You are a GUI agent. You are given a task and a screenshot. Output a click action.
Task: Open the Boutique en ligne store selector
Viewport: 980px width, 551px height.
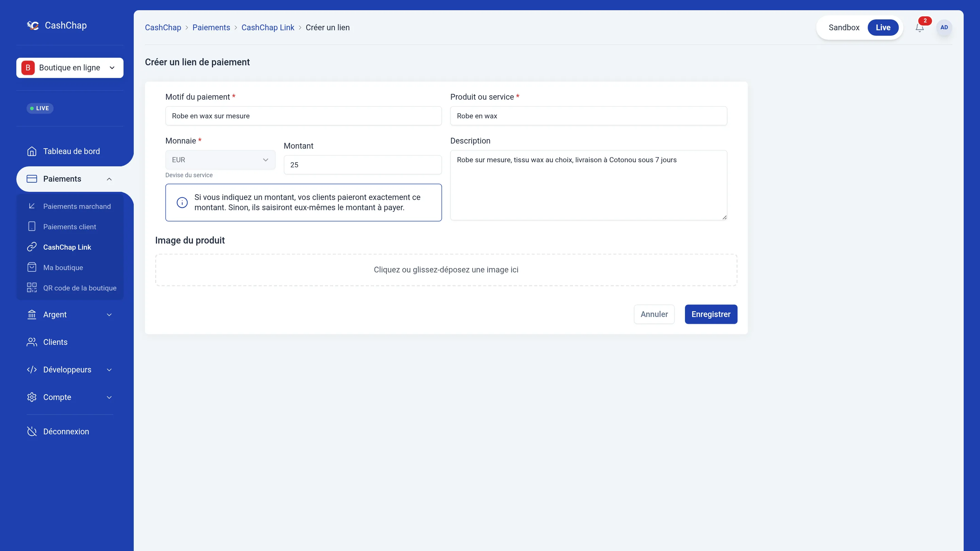pos(70,68)
